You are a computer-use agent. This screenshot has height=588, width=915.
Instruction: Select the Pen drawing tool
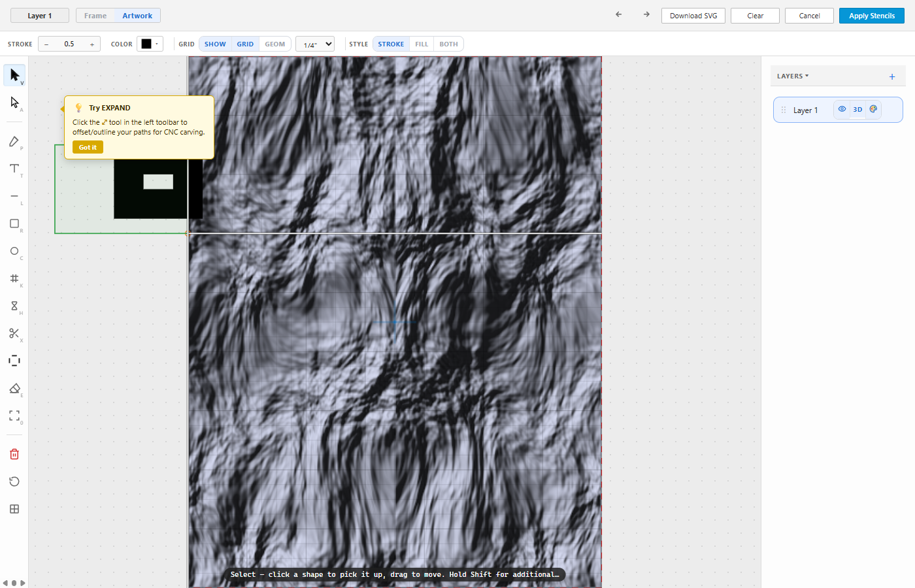tap(14, 142)
